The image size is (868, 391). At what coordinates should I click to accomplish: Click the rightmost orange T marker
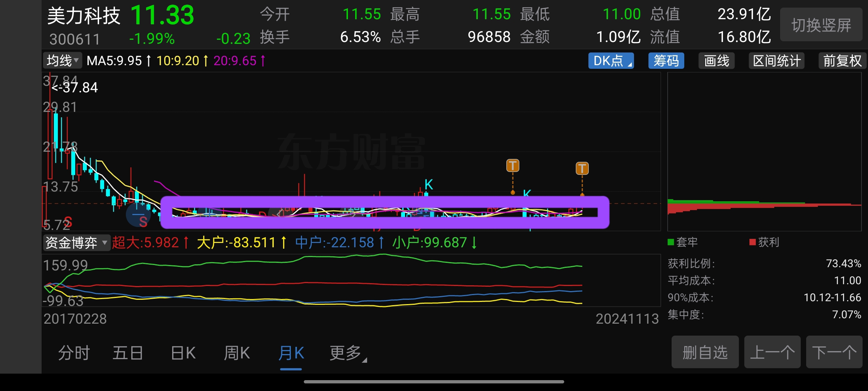click(x=582, y=168)
